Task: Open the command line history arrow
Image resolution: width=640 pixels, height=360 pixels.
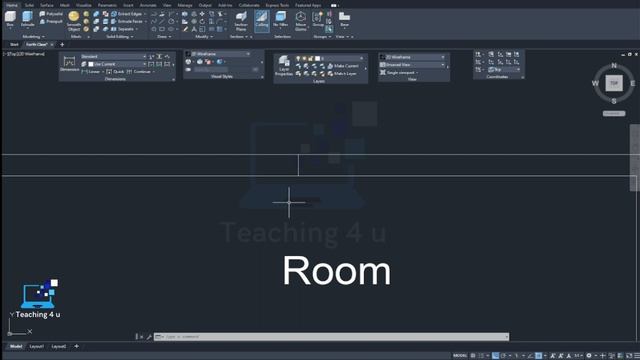Action: point(507,337)
